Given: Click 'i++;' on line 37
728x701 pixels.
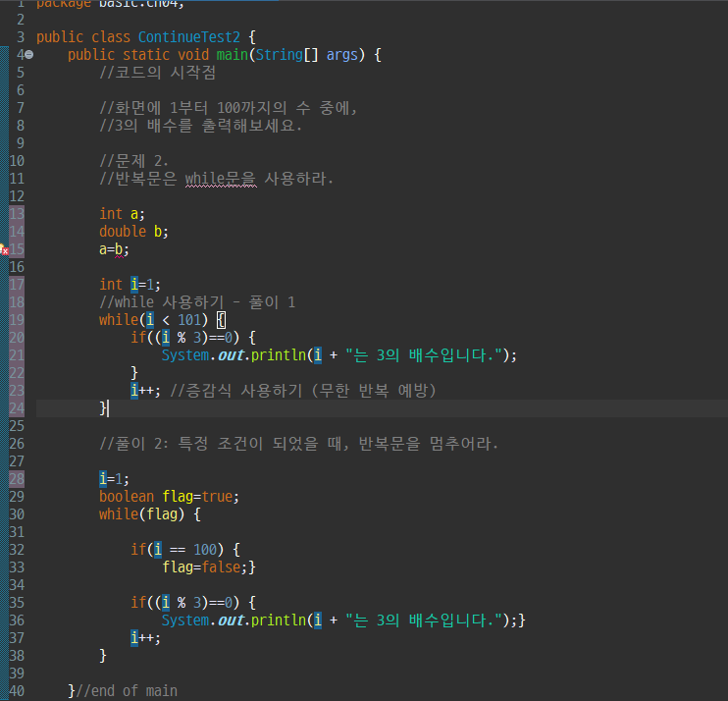Looking at the screenshot, I should [146, 638].
